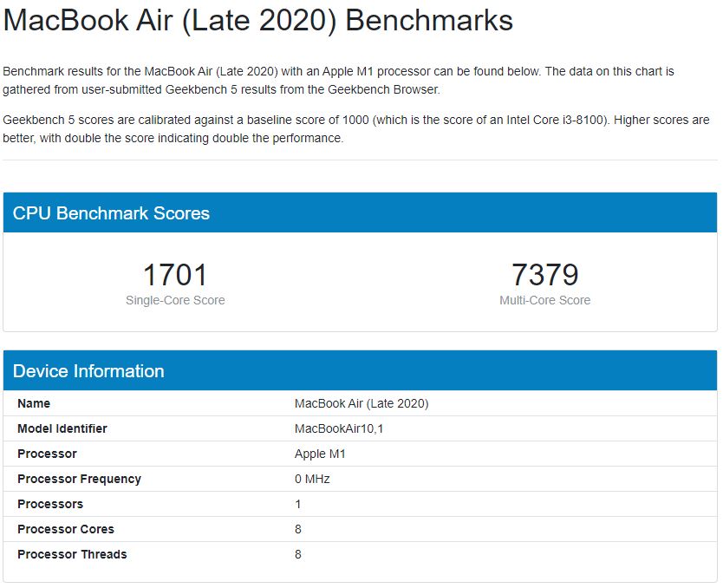
Task: Select the 0 MHz value
Action: pos(312,480)
